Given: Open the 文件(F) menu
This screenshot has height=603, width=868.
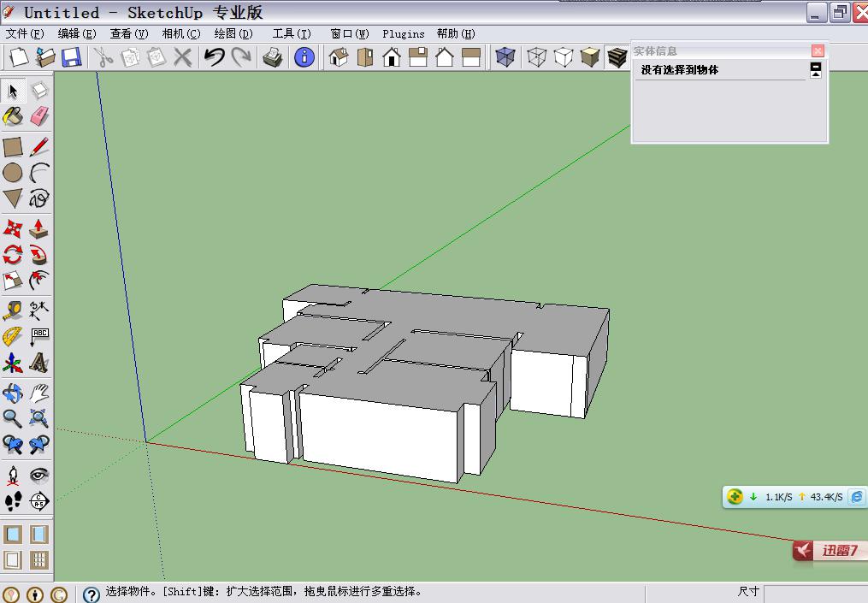Looking at the screenshot, I should pos(24,33).
